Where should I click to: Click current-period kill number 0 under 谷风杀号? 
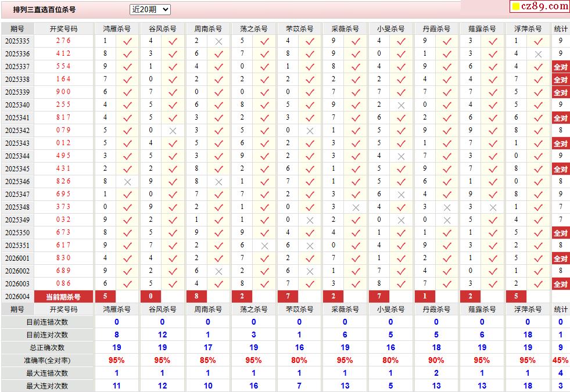pyautogui.click(x=150, y=296)
